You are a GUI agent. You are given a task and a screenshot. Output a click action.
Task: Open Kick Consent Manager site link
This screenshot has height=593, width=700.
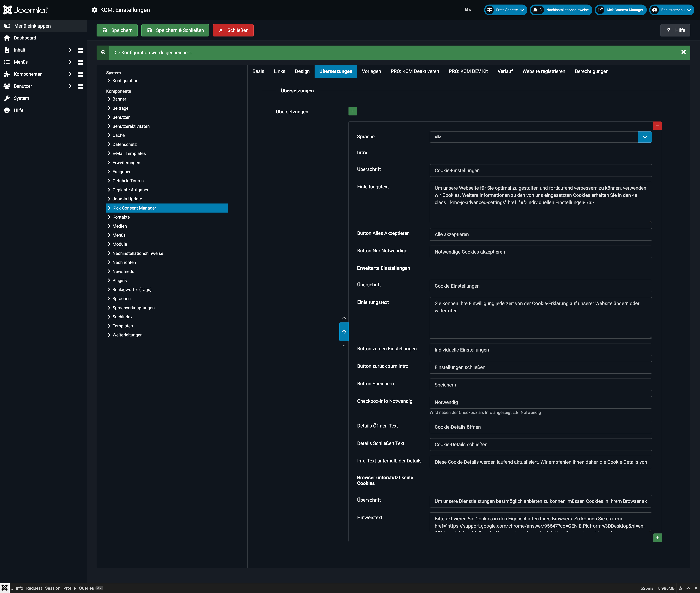(621, 10)
